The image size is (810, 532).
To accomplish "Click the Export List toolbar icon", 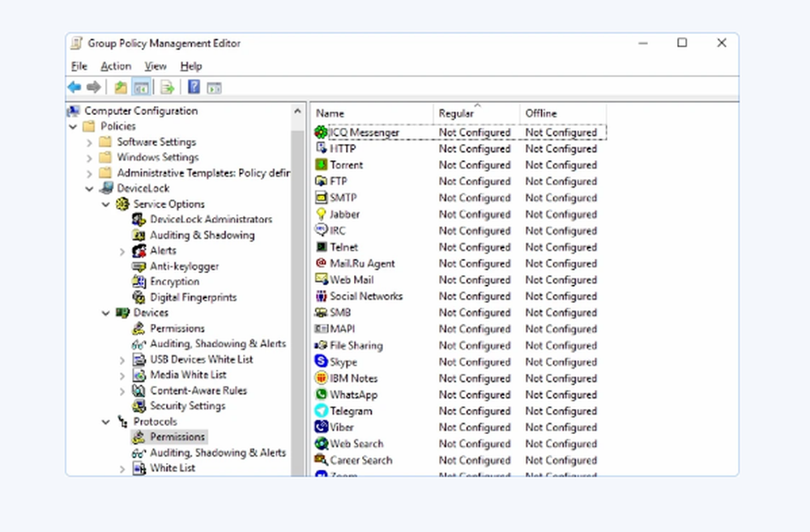I will pos(167,87).
